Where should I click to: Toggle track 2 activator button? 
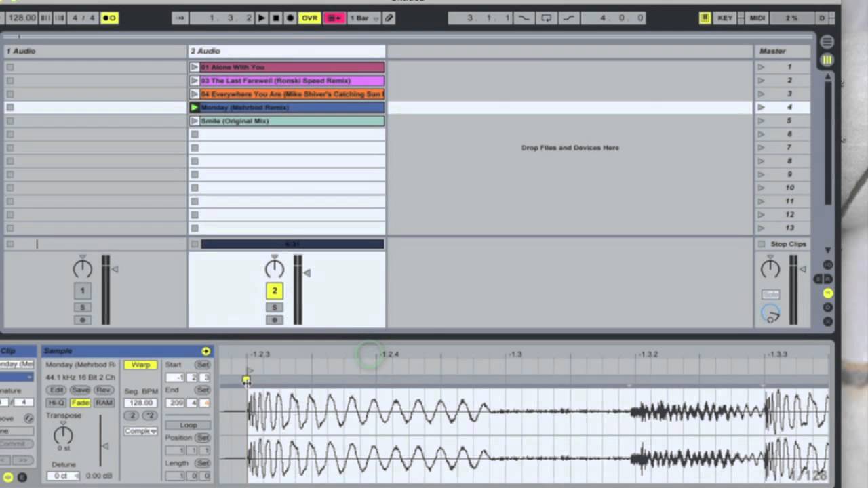click(275, 291)
